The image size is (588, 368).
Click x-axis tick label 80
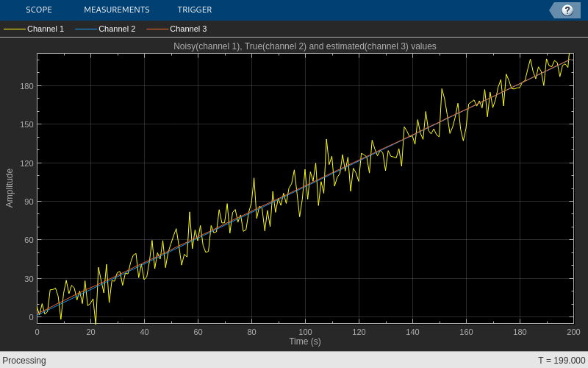coord(251,332)
